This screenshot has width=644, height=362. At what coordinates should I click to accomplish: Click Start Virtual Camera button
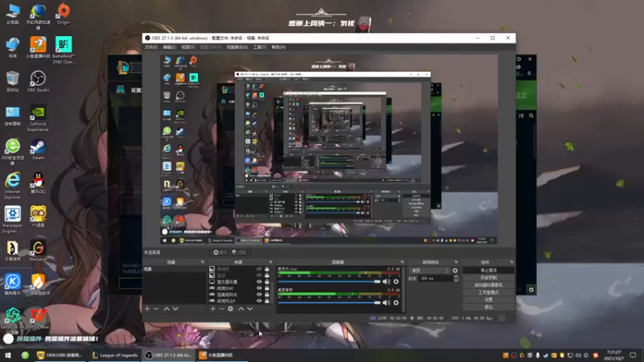tap(489, 285)
